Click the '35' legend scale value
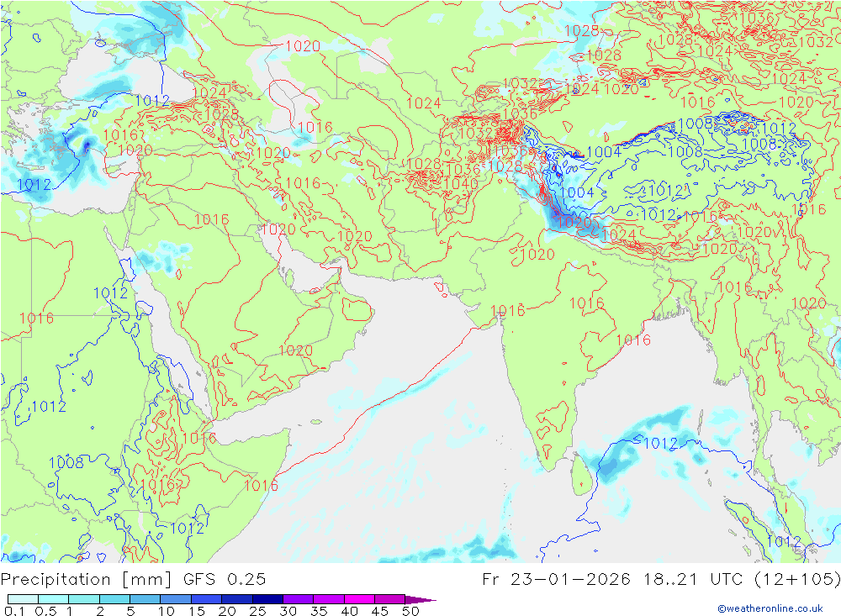This screenshot has width=841, height=616. click(x=319, y=611)
